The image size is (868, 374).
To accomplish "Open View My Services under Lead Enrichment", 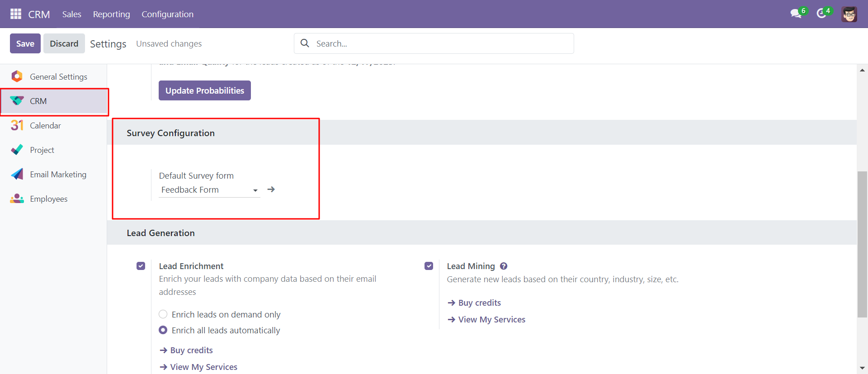I will [x=198, y=367].
